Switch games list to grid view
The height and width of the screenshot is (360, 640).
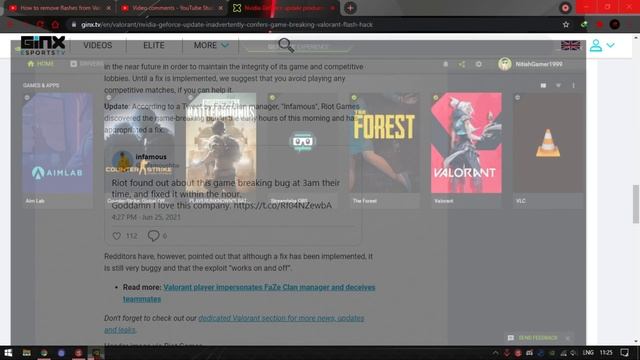[543, 85]
